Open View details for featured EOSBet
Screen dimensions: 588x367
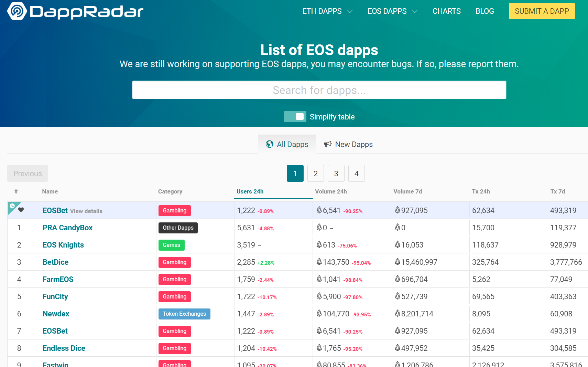coord(86,211)
